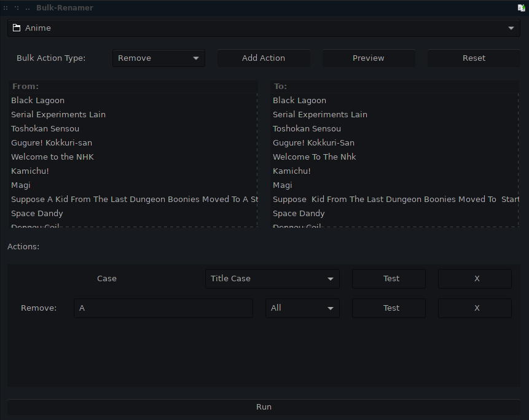Open the All occurrence dropdown
This screenshot has width=529, height=420.
302,308
